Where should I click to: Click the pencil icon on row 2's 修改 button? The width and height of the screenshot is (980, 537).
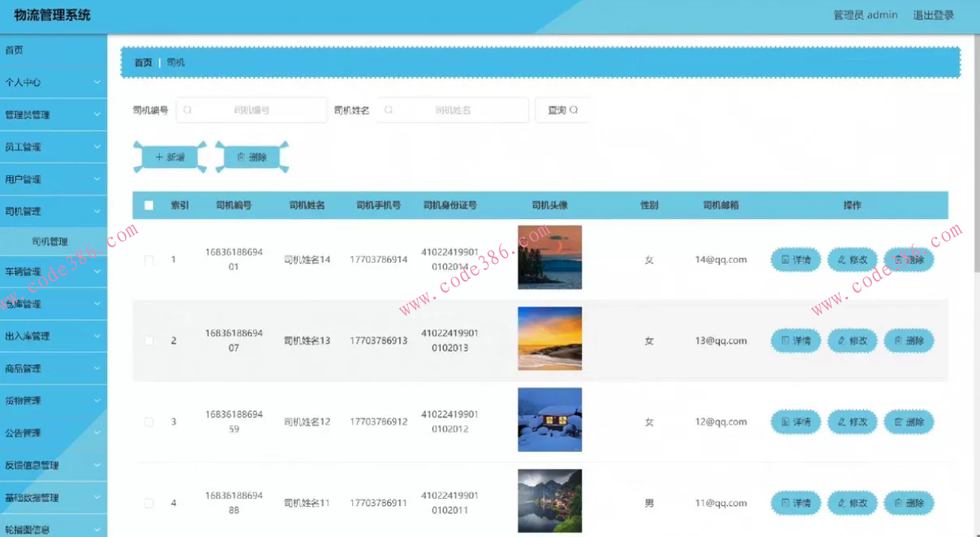pyautogui.click(x=841, y=341)
